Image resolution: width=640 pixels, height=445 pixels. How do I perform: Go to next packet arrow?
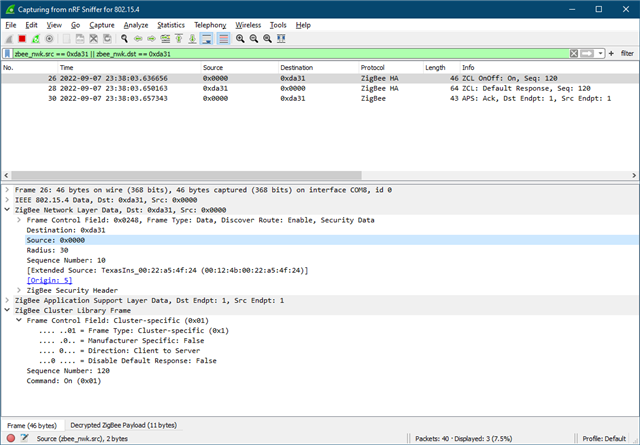[x=151, y=39]
